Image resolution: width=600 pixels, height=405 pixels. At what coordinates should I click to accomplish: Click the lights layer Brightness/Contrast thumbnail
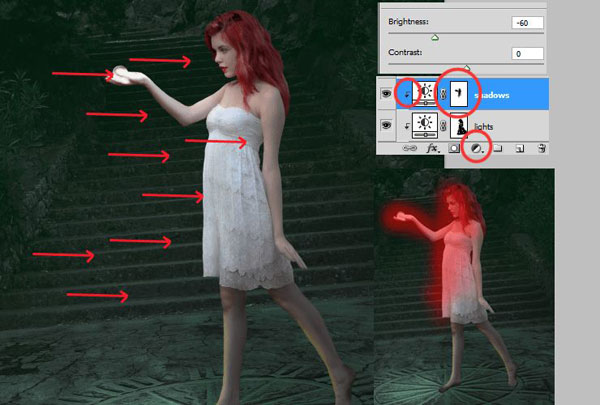click(425, 126)
